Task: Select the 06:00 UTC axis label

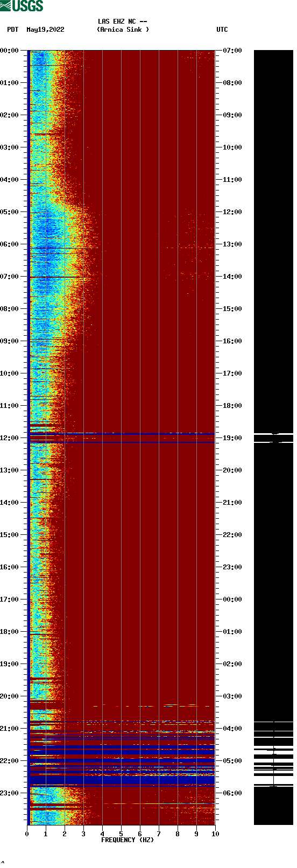Action: (232, 793)
